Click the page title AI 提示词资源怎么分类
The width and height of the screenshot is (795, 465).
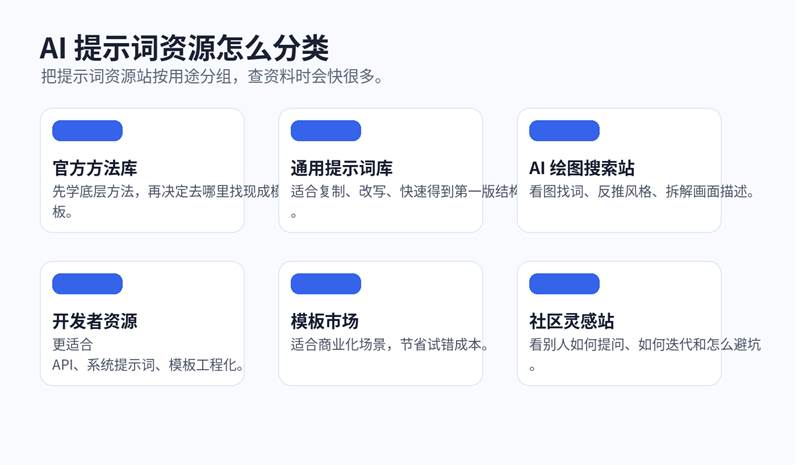184,48
